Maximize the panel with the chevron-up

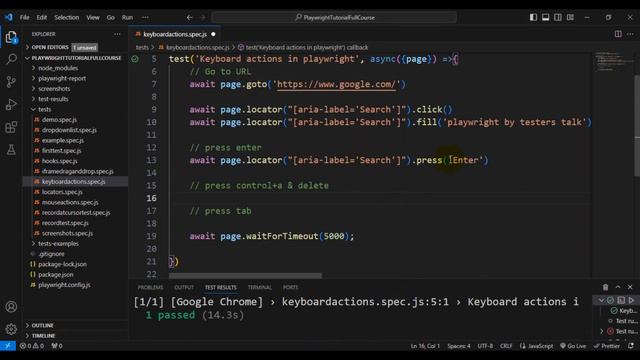tap(618, 287)
